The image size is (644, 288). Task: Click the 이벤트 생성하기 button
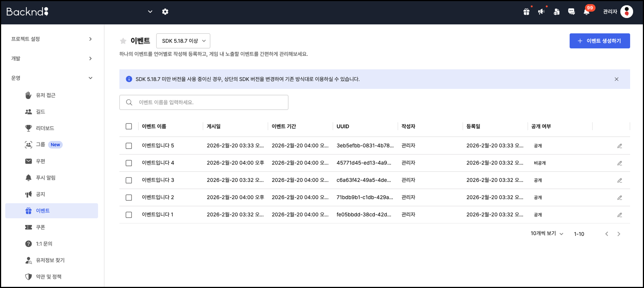click(599, 41)
